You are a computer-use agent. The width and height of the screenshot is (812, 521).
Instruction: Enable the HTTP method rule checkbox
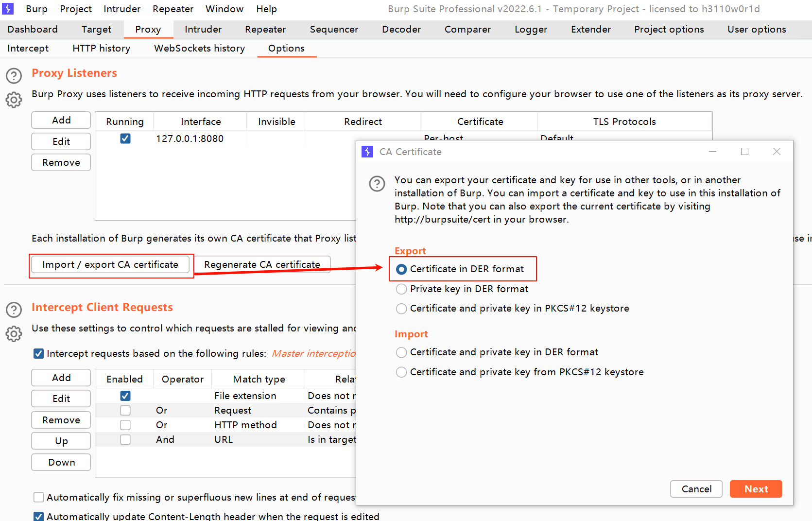[x=125, y=425]
